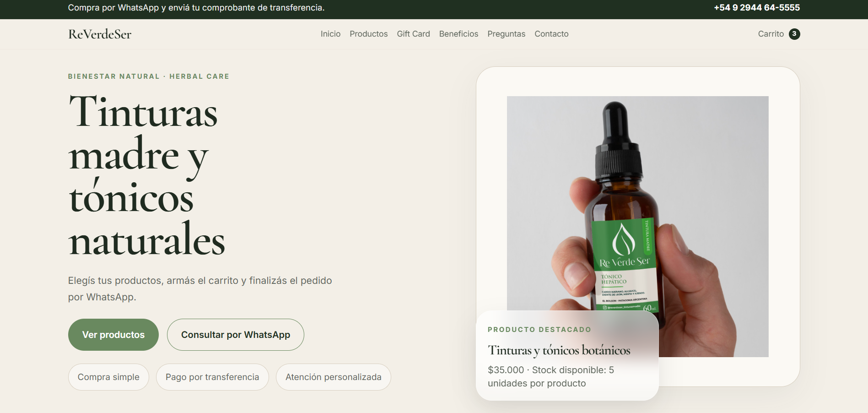
Task: Click Consultar por WhatsApp button
Action: pyautogui.click(x=236, y=335)
